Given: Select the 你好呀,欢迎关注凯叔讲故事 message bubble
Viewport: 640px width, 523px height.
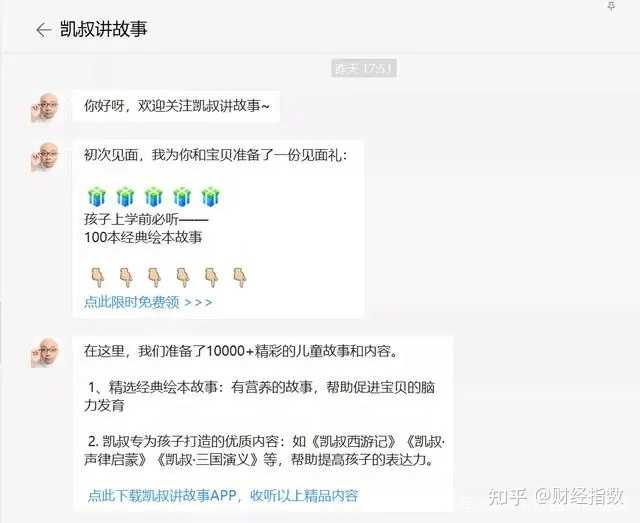Looking at the screenshot, I should tap(176, 106).
